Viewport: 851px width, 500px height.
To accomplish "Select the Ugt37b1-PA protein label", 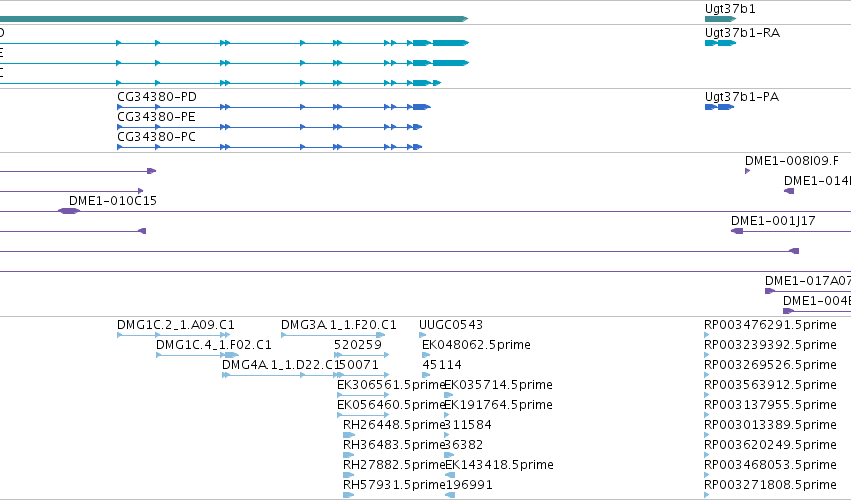I will 741,97.
